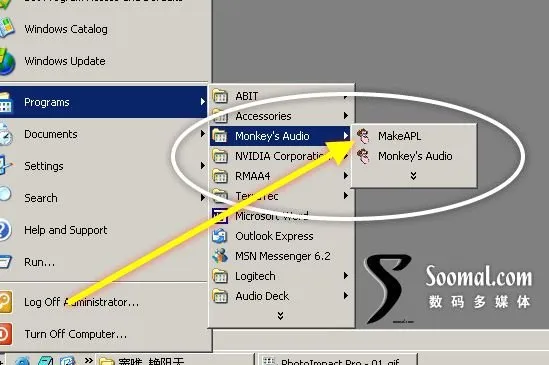Viewport: 549px width, 365px height.
Task: Open the RMAA4 program group
Action: click(x=280, y=176)
